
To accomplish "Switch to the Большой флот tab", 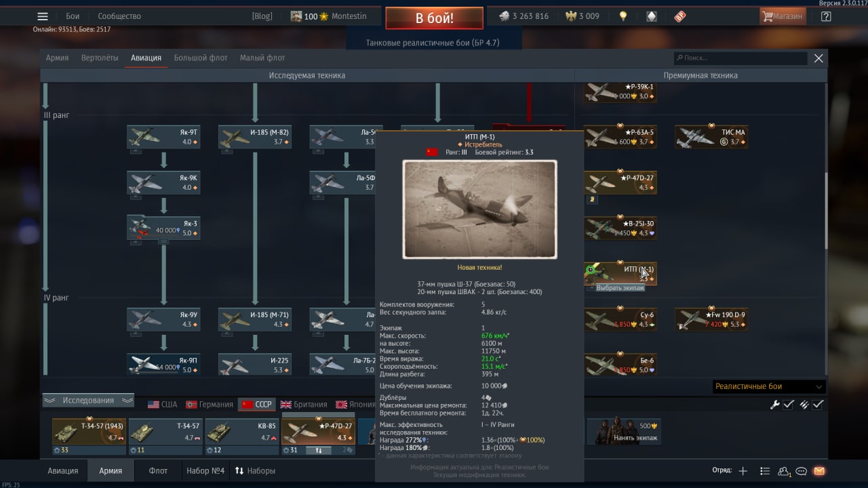I will 201,58.
